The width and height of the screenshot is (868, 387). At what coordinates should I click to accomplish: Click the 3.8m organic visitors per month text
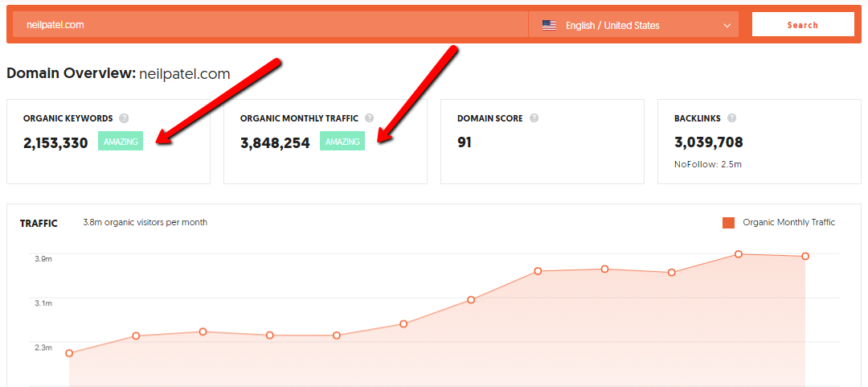click(x=145, y=222)
